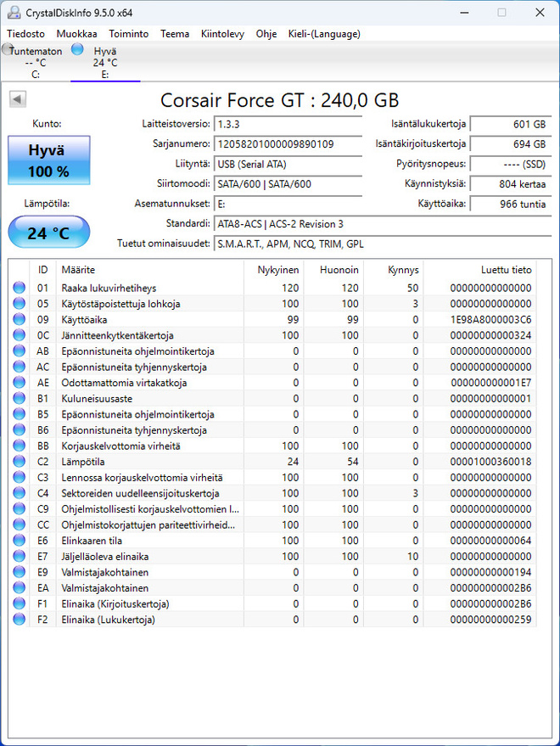Open the Toiminto menu
The width and height of the screenshot is (560, 746).
128,34
